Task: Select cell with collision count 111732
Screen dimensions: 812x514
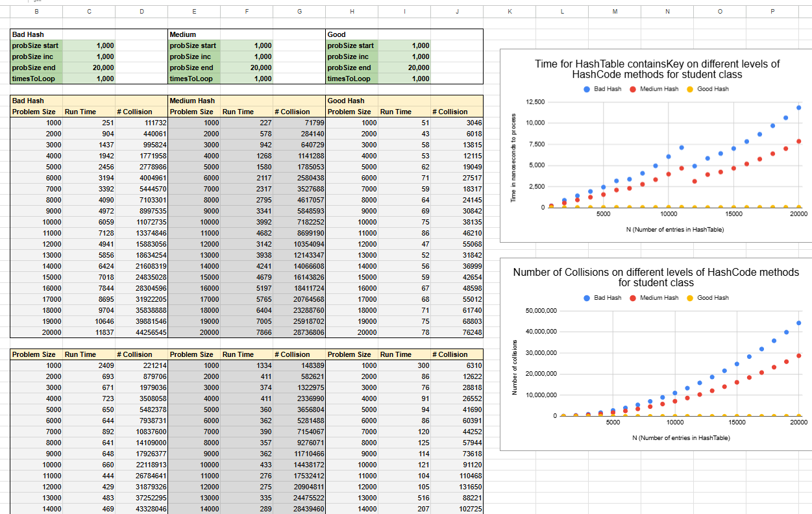Action: pos(141,123)
